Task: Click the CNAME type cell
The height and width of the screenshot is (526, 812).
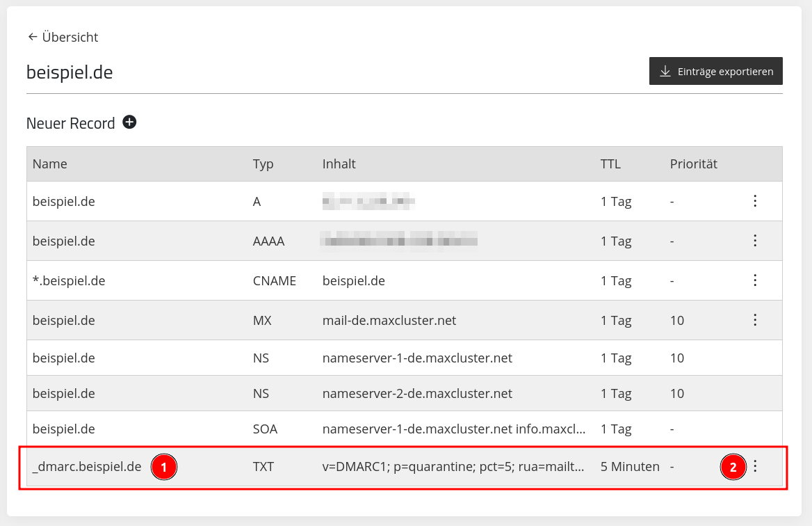Action: coord(275,280)
